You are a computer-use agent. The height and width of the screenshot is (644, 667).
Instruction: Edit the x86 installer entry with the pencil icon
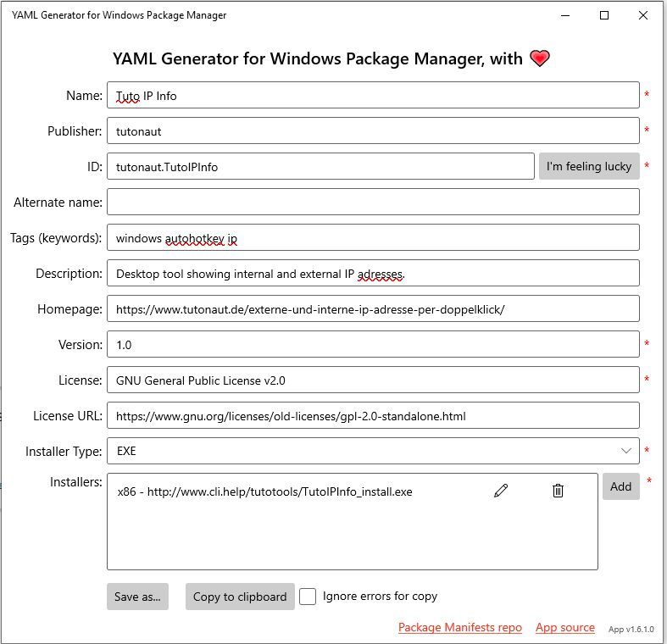[x=501, y=491]
